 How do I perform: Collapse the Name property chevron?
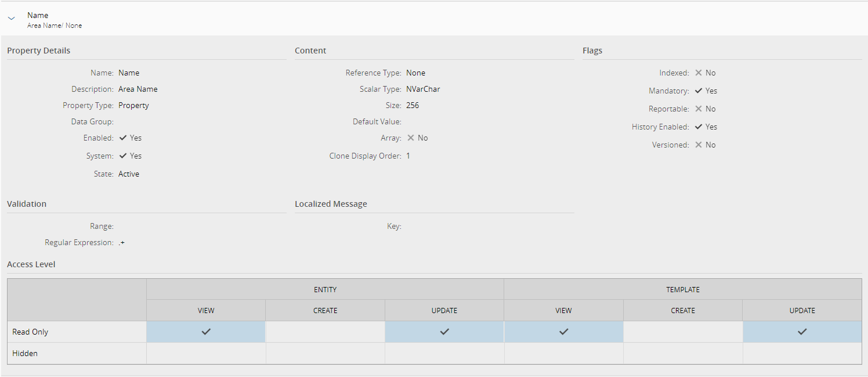pyautogui.click(x=11, y=19)
